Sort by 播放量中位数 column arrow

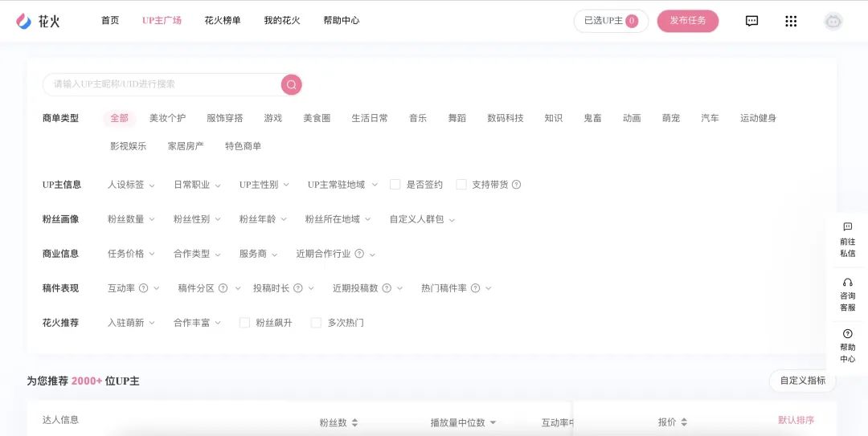point(493,422)
